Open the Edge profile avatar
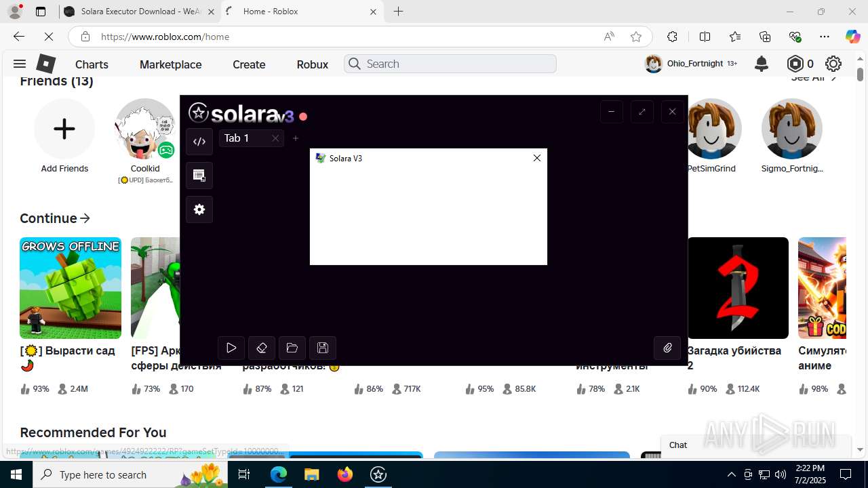 (x=14, y=12)
